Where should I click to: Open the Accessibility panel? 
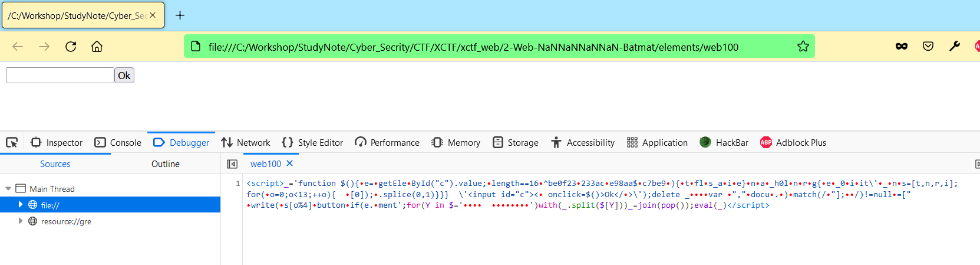583,142
